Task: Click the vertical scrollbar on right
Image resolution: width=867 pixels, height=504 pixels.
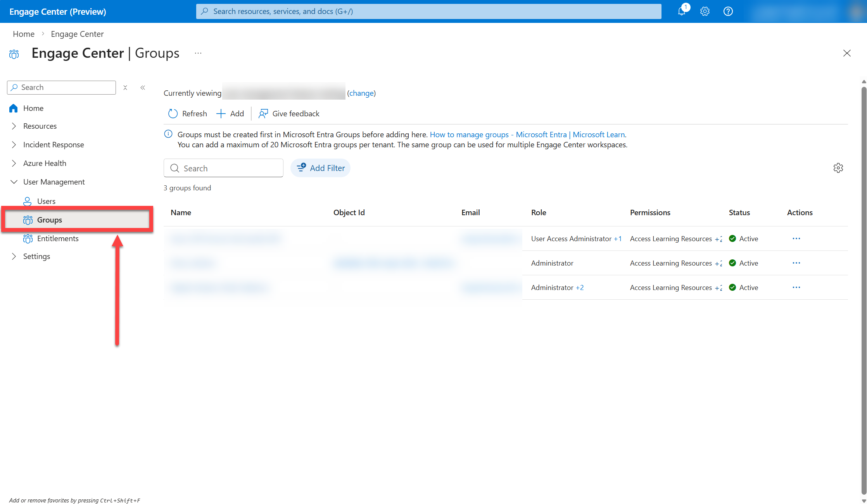Action: 864,291
